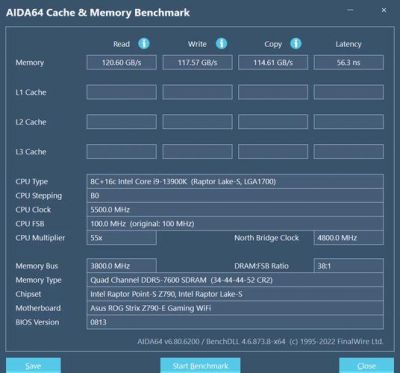The image size is (400, 373).
Task: Click the empty L2 Cache Copy field
Action: [273, 122]
